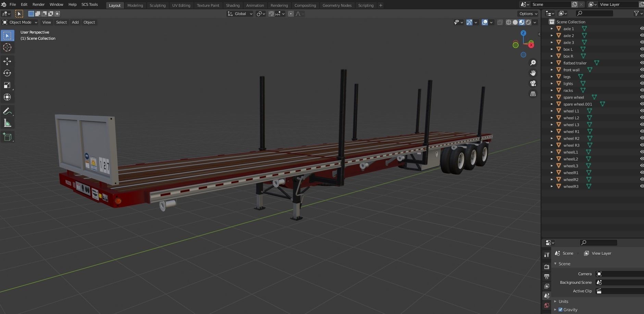Screen dimensions: 644x314
Task: Open the viewport Select menu
Action: (x=61, y=22)
